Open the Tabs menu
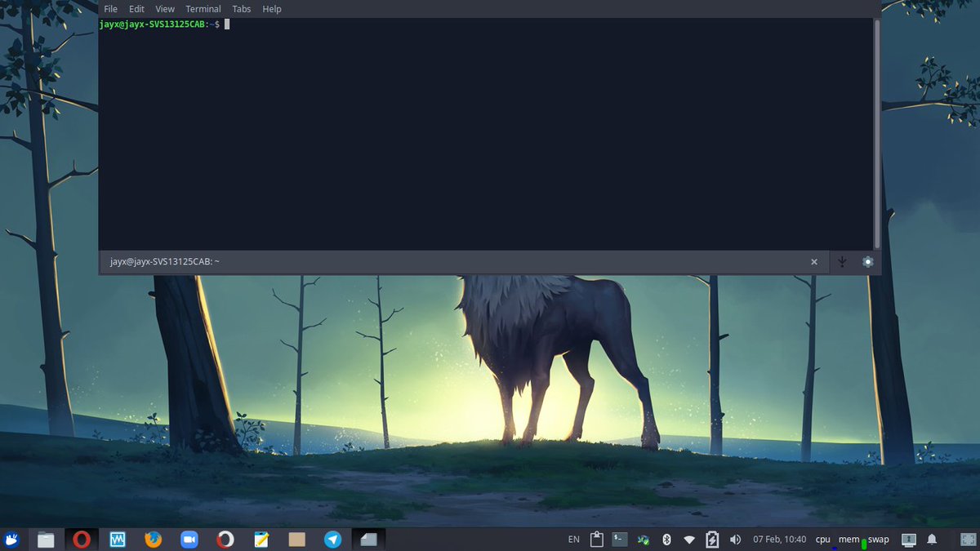The height and width of the screenshot is (551, 980). point(242,9)
